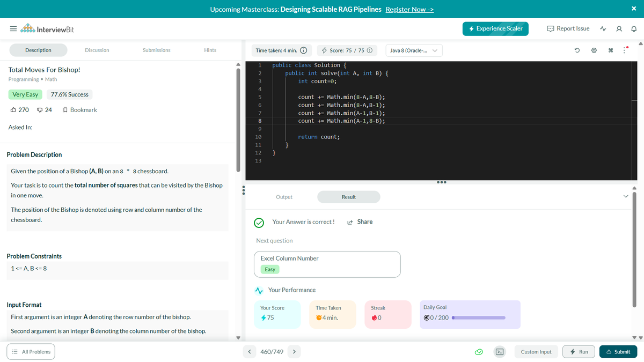Screen dimensions: 644x362
Task: Click the Very Easy difficulty tag
Action: [x=26, y=94]
